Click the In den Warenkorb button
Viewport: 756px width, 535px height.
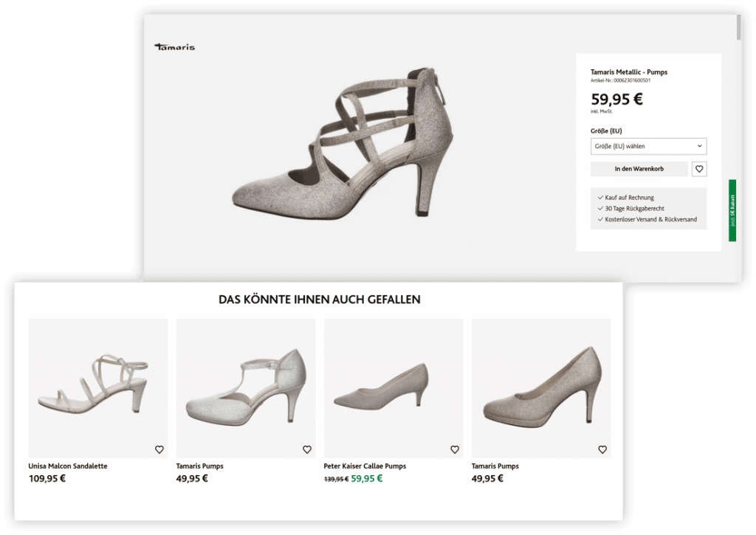point(639,169)
